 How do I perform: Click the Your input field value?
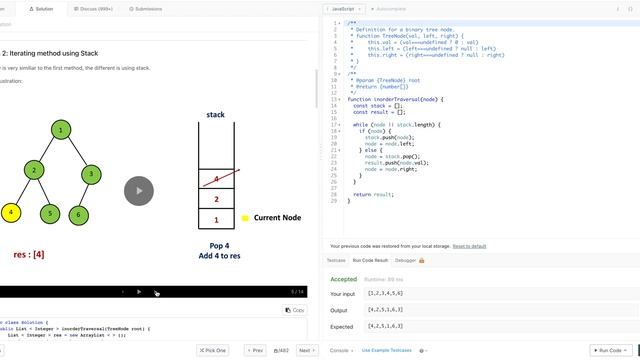(501, 293)
